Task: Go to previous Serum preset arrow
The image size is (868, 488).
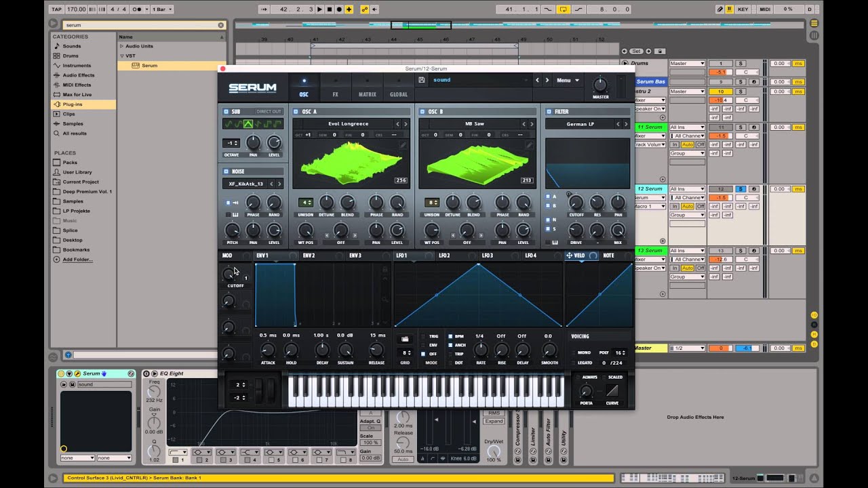Action: (537, 80)
